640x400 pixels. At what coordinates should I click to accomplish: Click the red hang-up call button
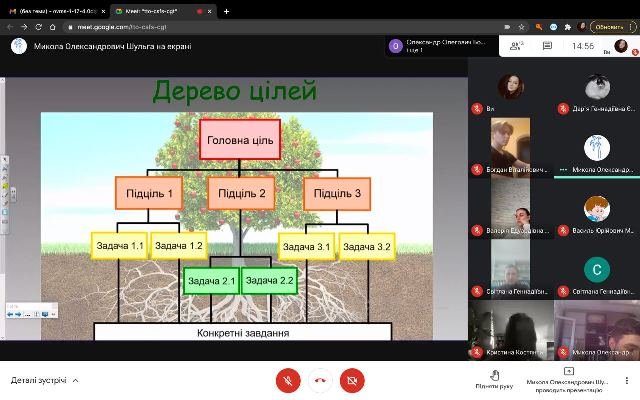(320, 380)
